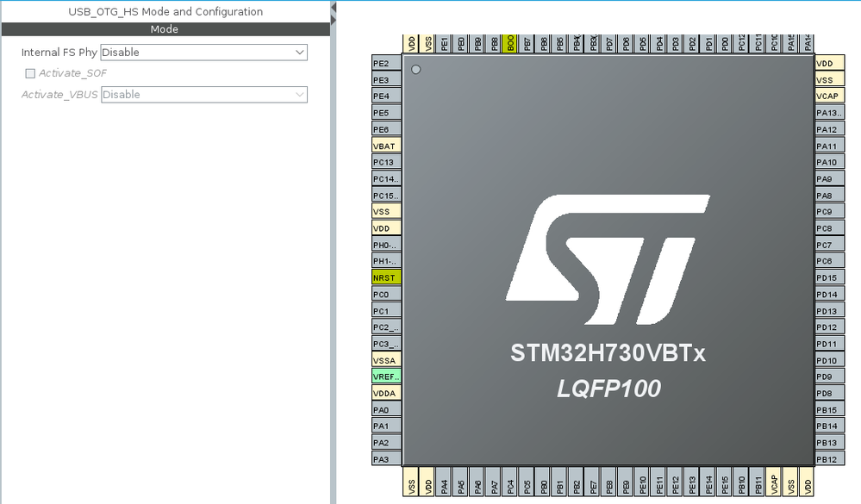Viewport: 861px width, 504px height.
Task: Select pin PA10
Action: (x=830, y=162)
